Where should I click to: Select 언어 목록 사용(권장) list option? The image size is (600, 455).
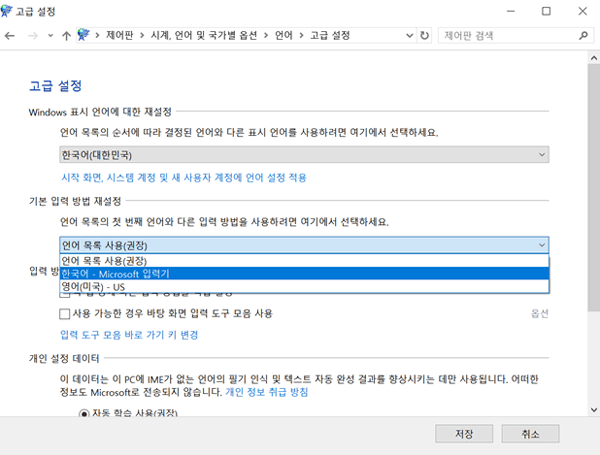coord(304,261)
